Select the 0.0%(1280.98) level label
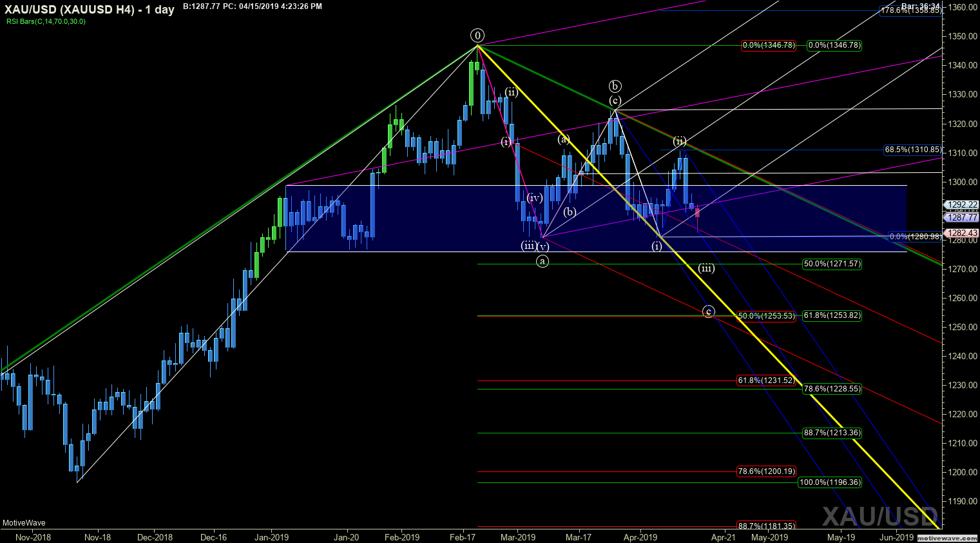This screenshot has height=543, width=980. [x=915, y=237]
